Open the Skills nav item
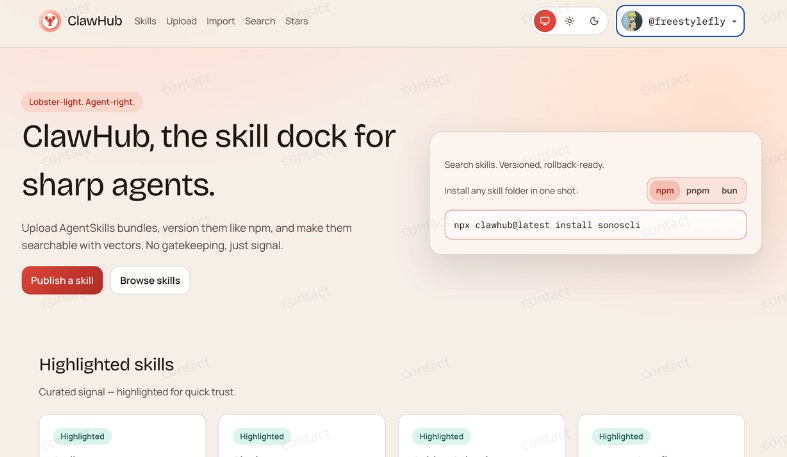The image size is (787, 457). coord(145,21)
